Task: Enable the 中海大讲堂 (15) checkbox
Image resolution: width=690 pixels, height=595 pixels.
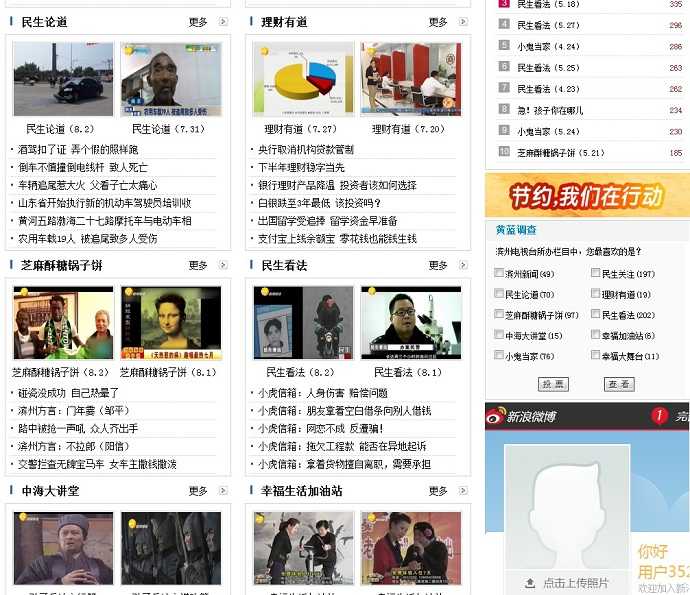Action: click(x=499, y=334)
